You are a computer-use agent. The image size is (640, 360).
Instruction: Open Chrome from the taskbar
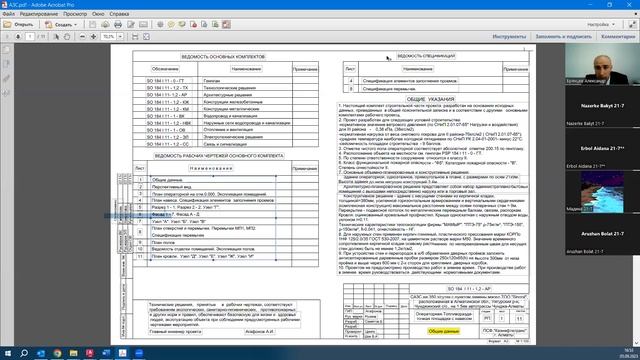pos(57,353)
